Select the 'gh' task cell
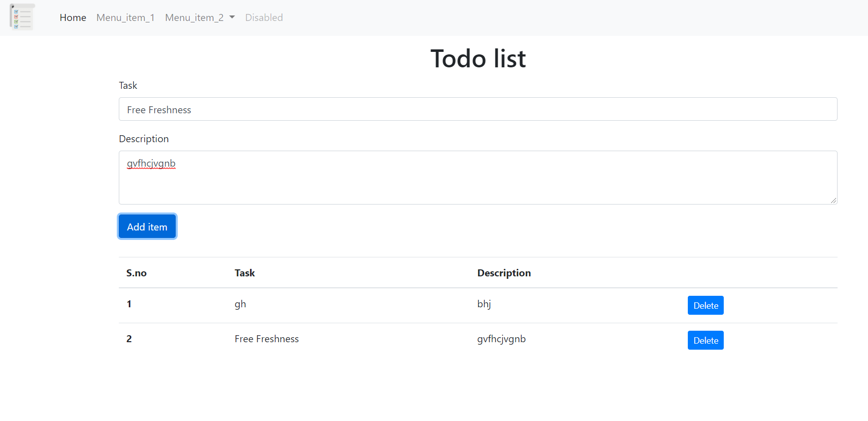Viewport: 868px width, 421px height. pos(240,304)
